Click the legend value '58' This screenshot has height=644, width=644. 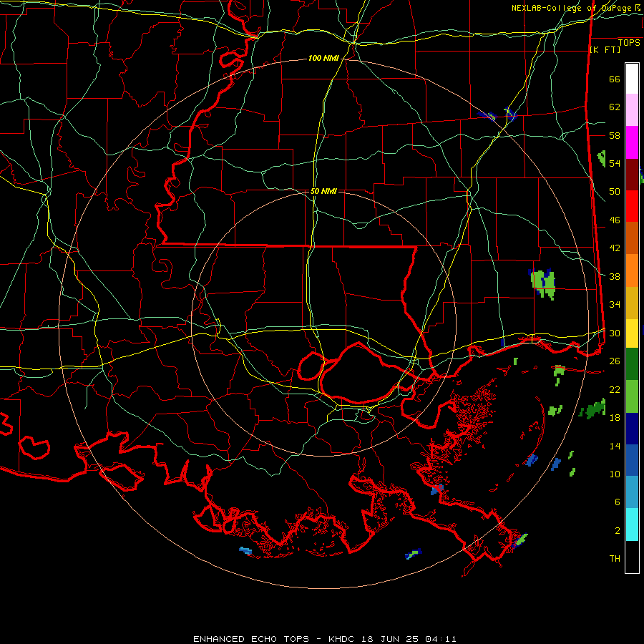(615, 135)
